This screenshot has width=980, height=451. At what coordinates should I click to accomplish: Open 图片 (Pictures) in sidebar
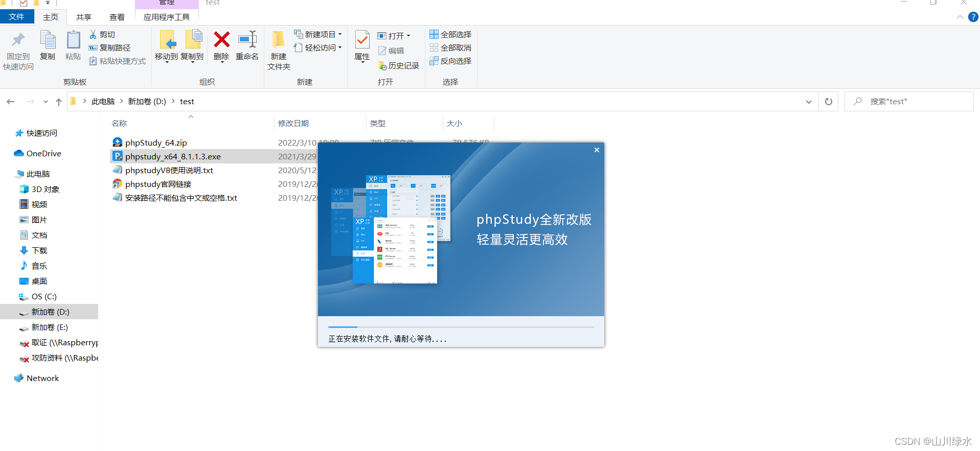click(39, 220)
